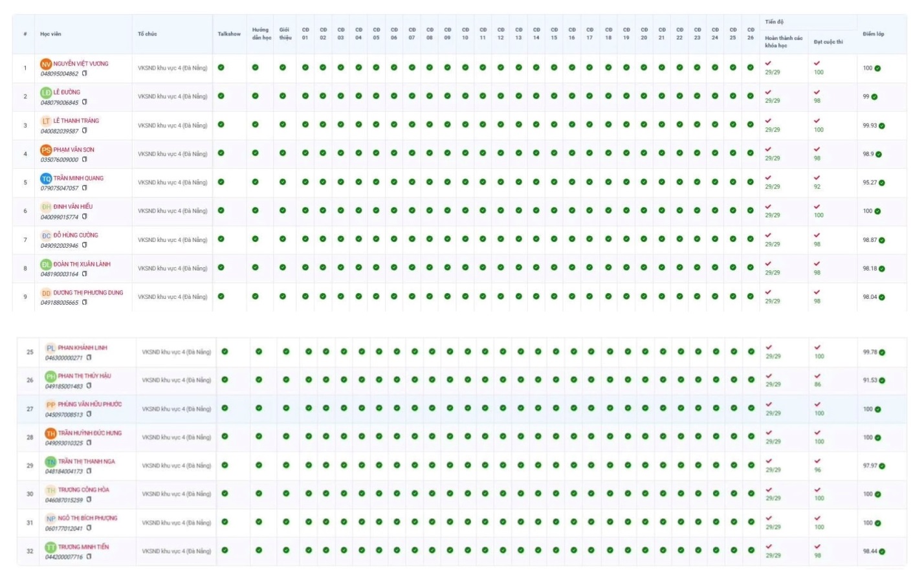Click the green badge beside score 99.93
924x581 pixels.
[x=882, y=126]
